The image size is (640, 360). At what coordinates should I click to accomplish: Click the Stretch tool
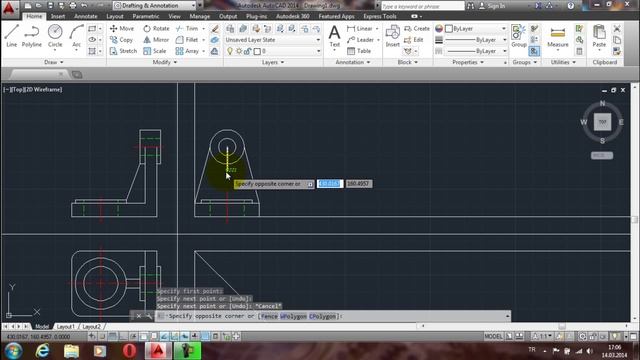click(123, 51)
